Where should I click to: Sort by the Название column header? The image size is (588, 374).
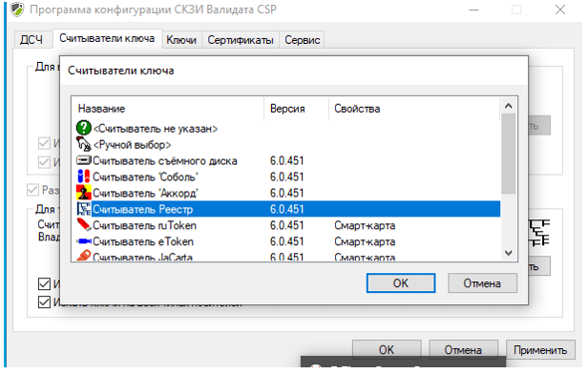coord(168,109)
